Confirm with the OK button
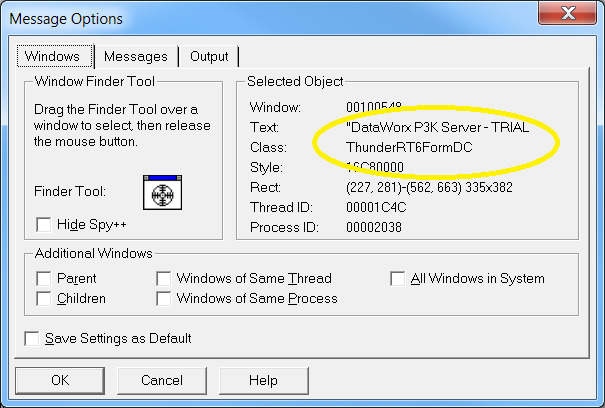Screen dimensions: 605x408 coord(60,381)
